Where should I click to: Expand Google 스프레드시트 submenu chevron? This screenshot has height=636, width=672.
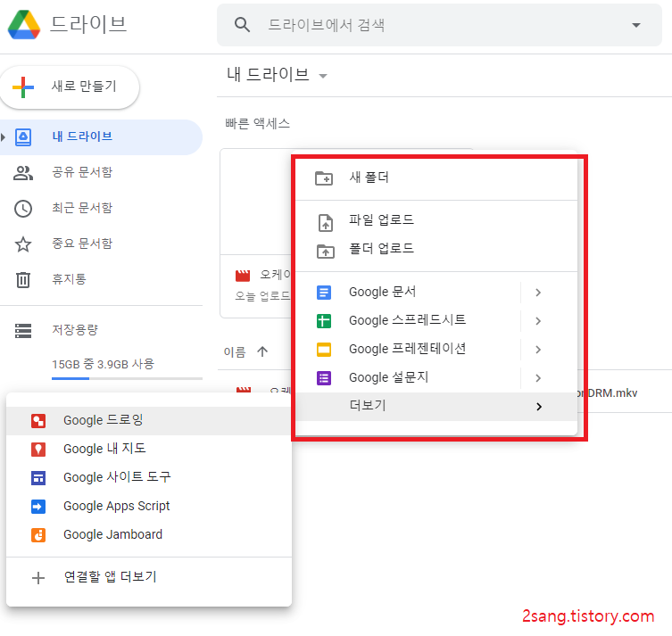point(538,321)
